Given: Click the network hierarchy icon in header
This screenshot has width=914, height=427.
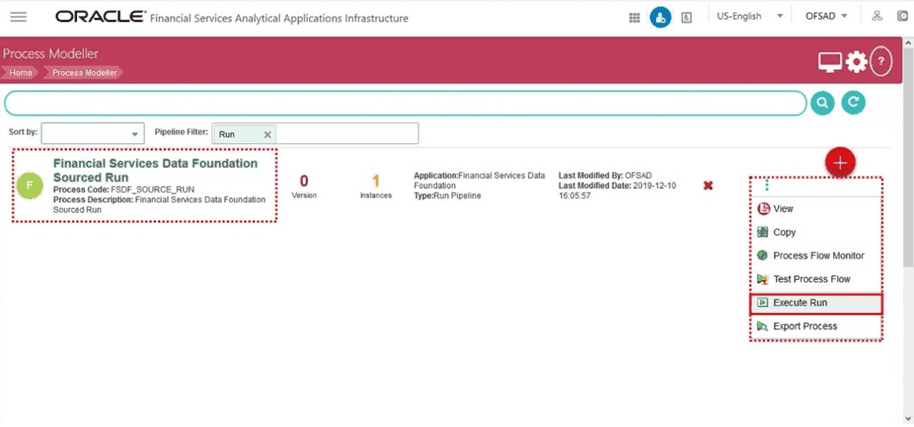Looking at the screenshot, I should 877,16.
